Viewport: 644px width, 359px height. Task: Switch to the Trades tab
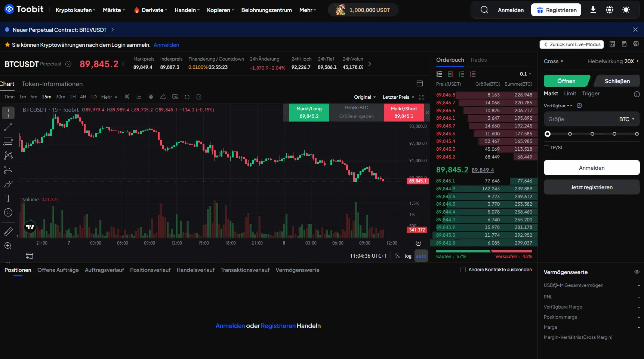[x=478, y=60]
